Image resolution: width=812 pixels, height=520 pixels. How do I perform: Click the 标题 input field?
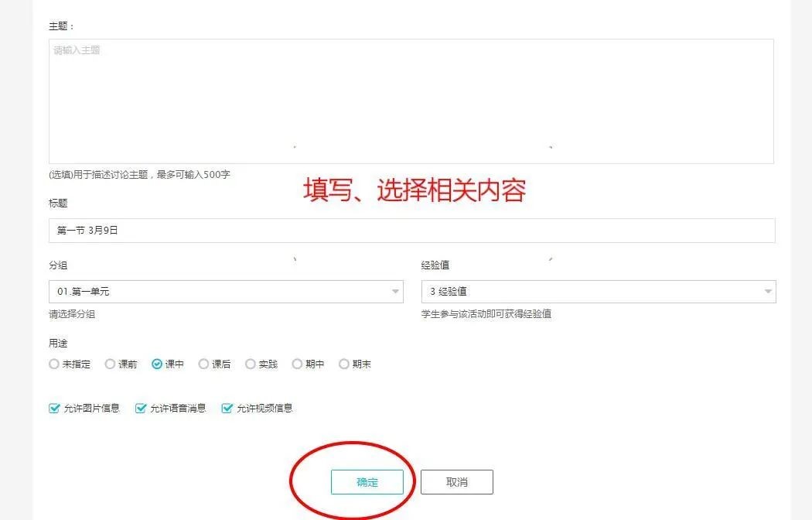[411, 231]
